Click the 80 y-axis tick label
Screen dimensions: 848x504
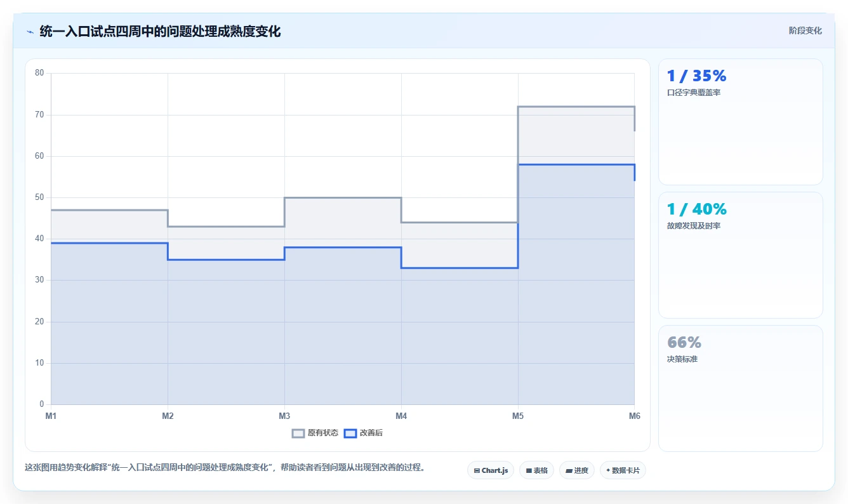coord(39,73)
